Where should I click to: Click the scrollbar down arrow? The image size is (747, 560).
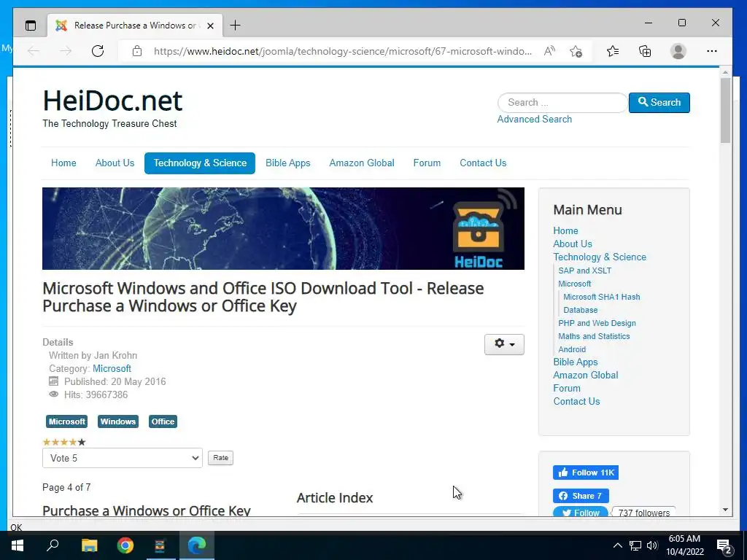[725, 510]
